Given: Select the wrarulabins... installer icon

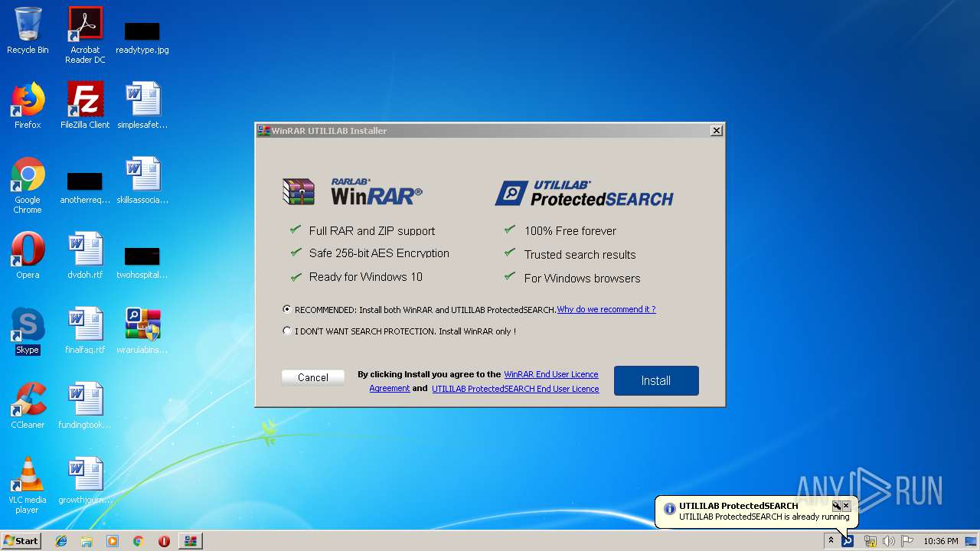Looking at the screenshot, I should pos(142,331).
